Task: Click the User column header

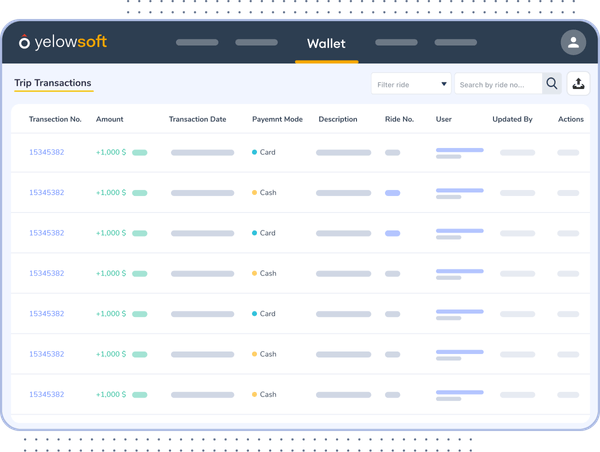Action: pyautogui.click(x=443, y=119)
